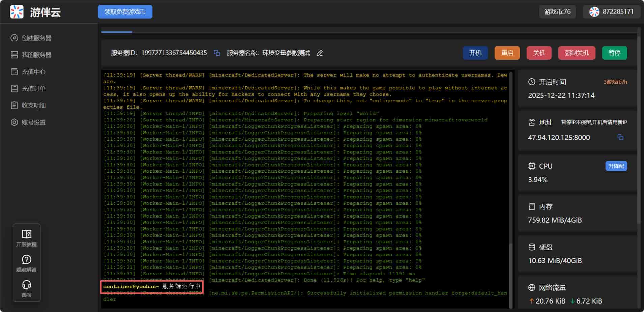The width and height of the screenshot is (644, 312).
Task: Open 账号设置 account settings
Action: [x=33, y=122]
